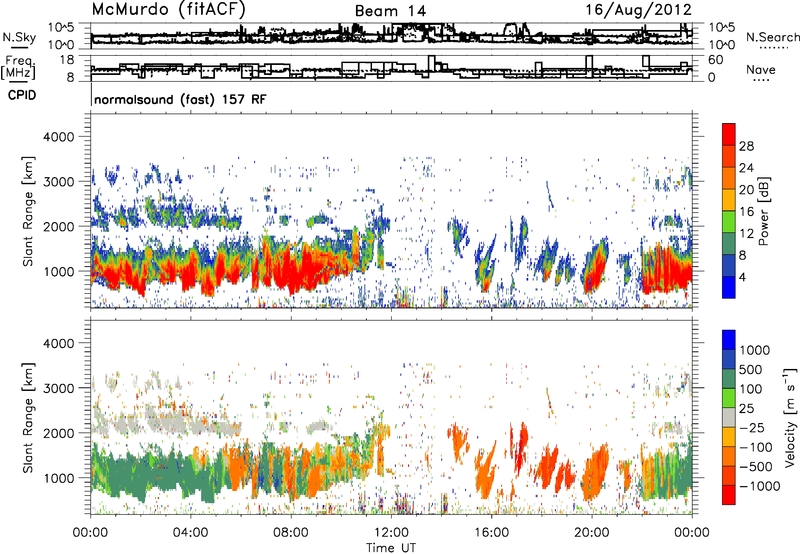Click the McMurdo (fitACF) title

click(x=168, y=10)
